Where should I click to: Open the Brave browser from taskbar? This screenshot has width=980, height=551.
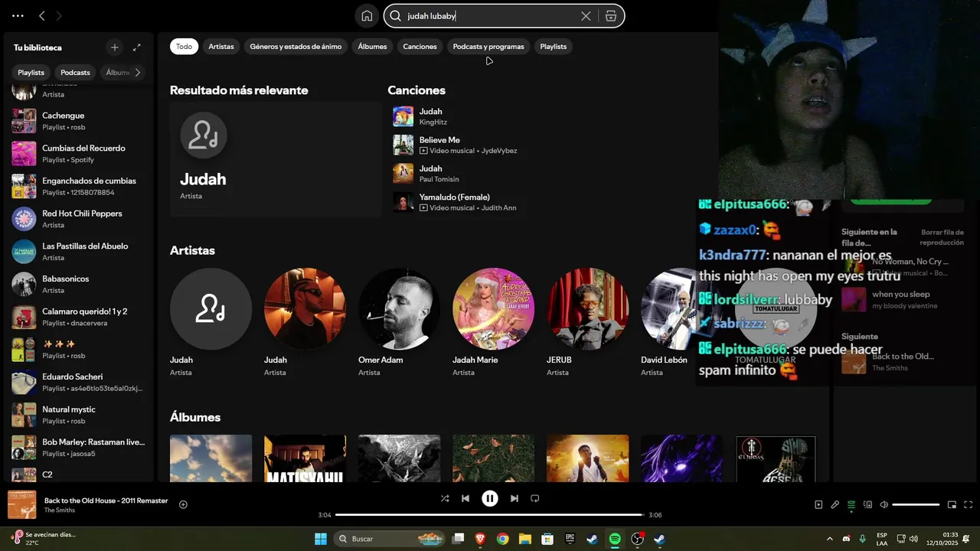tap(480, 539)
